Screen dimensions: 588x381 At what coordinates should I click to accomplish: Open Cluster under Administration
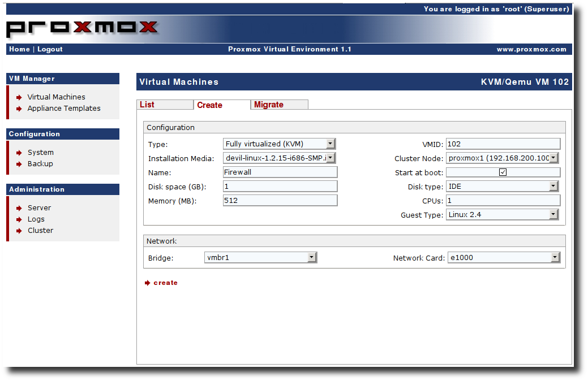[41, 231]
